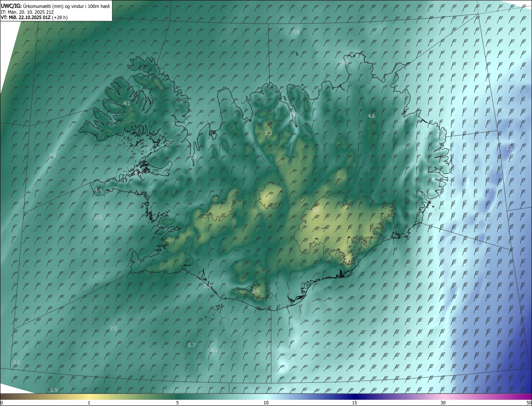Click the valid time 'VT: Mið. 22.10.2025 01Z (+28 h)'

point(34,17)
